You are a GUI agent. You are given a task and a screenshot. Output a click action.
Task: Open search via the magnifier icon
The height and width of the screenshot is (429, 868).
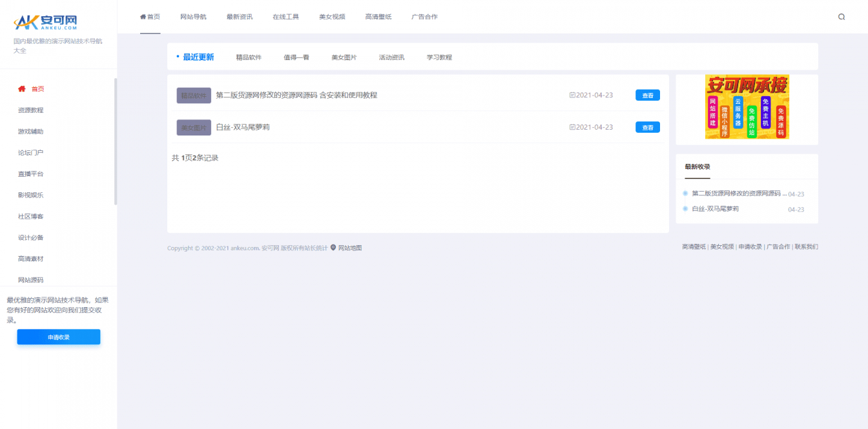[x=841, y=17]
